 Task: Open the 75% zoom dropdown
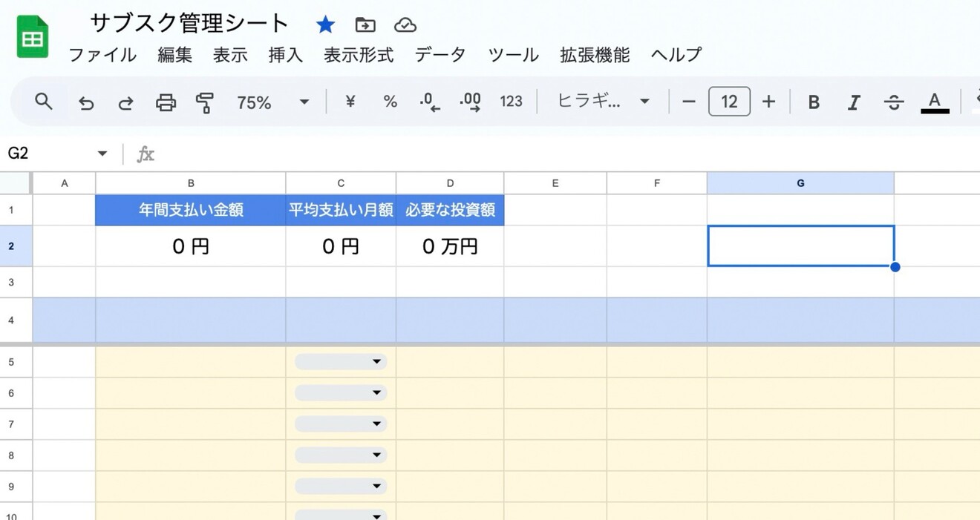point(272,102)
